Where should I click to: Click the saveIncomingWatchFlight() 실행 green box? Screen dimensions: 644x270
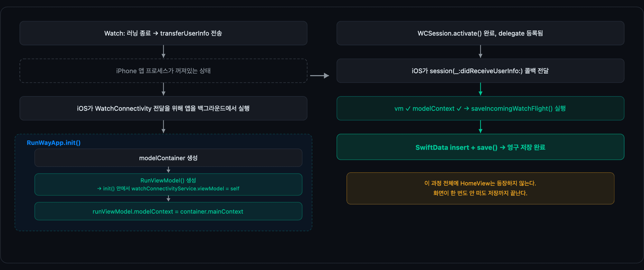pos(480,108)
